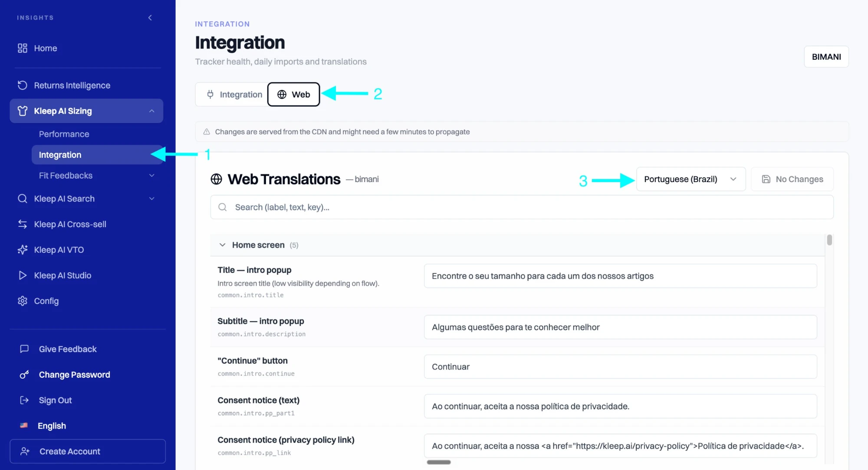Collapse the Home screen group chevron
Viewport: 868px width, 470px height.
[222, 245]
